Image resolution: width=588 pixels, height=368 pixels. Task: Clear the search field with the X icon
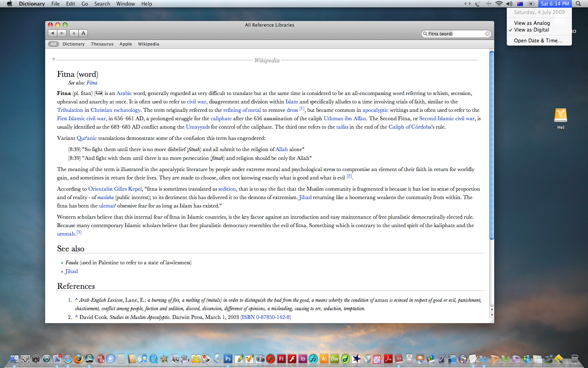487,34
